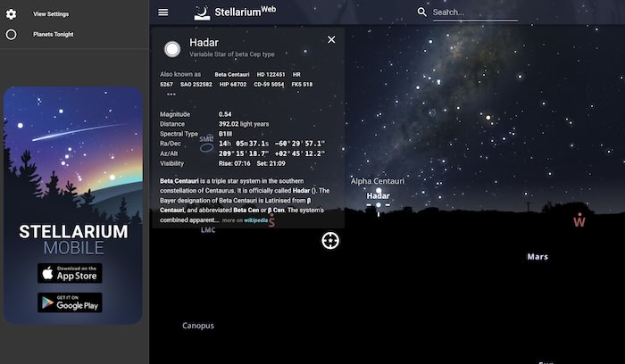Expand the additional names ellipsis
Viewport: 625px width, 364px height.
point(171,94)
